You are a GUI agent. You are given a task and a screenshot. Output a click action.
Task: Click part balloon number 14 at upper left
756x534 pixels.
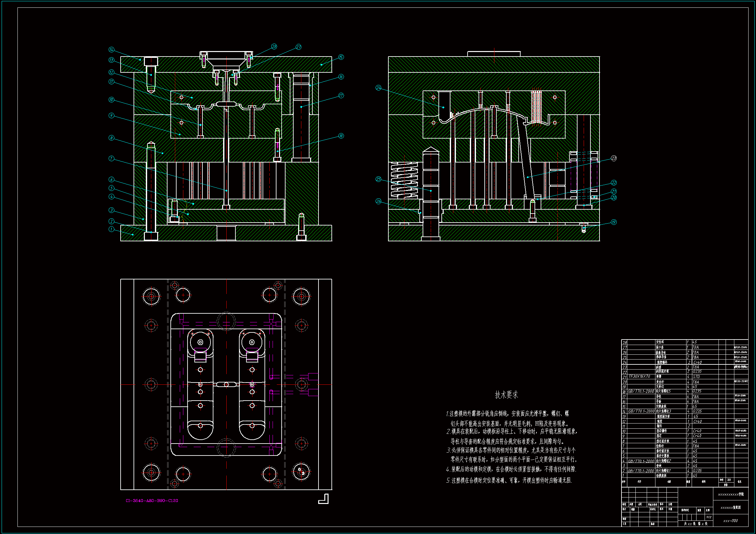tap(111, 50)
